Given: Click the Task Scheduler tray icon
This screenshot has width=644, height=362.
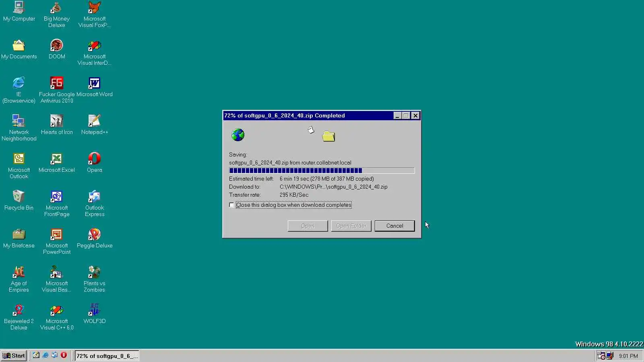Looking at the screenshot, I should tap(601, 356).
